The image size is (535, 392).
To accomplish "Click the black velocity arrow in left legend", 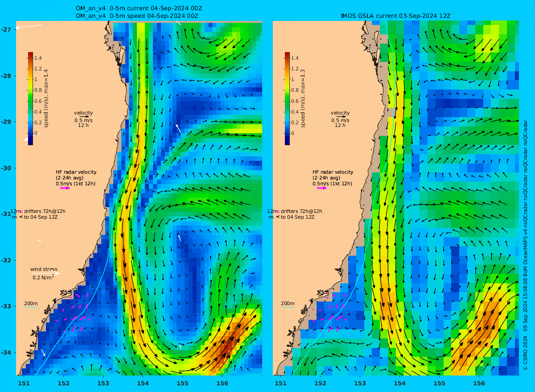I will (85, 117).
